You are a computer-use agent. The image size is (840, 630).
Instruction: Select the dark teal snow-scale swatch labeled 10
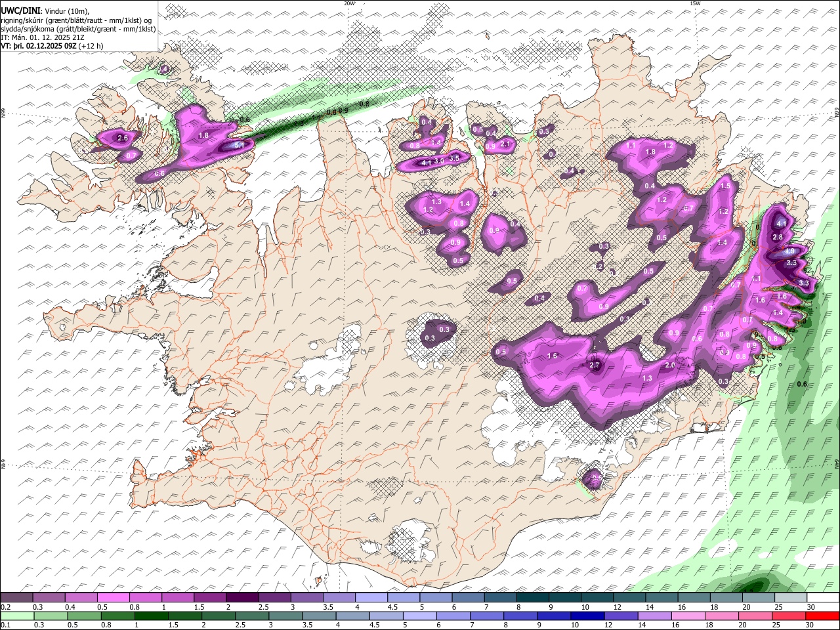point(597,598)
